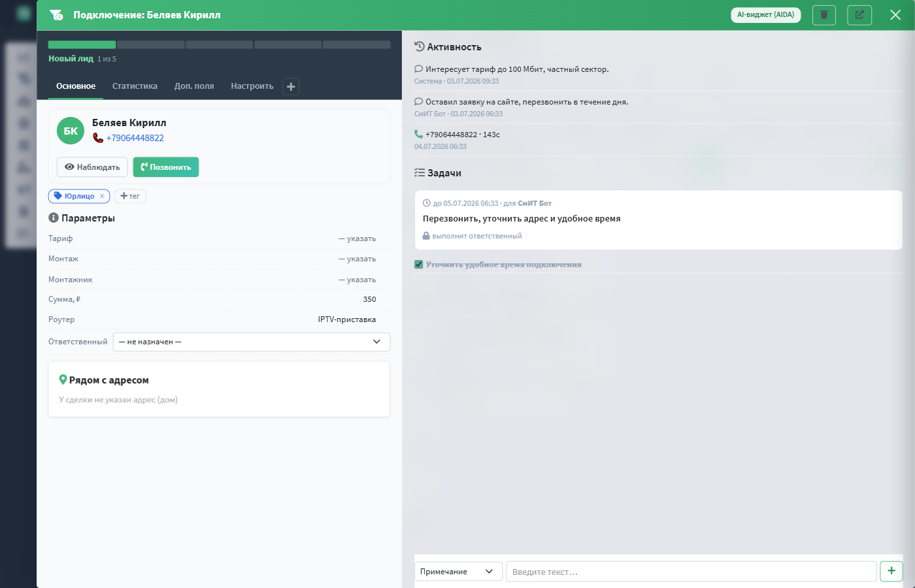Viewport: 915px width, 588px height.
Task: Select second stage in pipeline progress bar
Action: (150, 44)
